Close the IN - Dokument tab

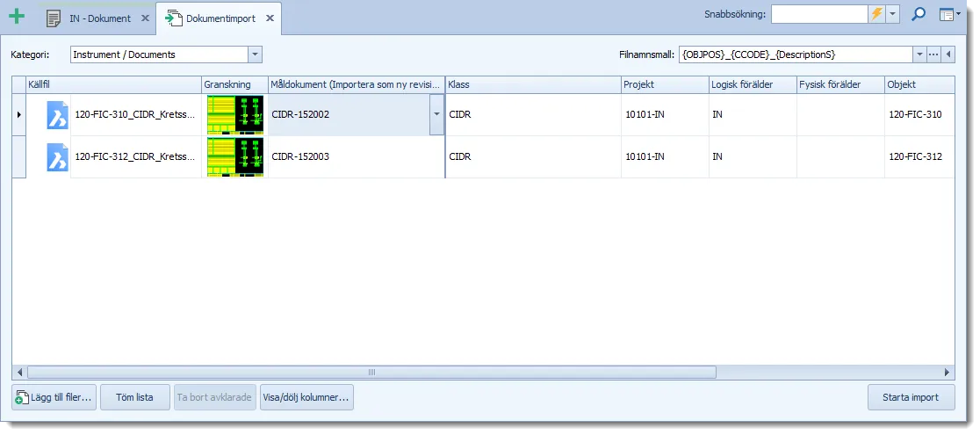pos(145,18)
